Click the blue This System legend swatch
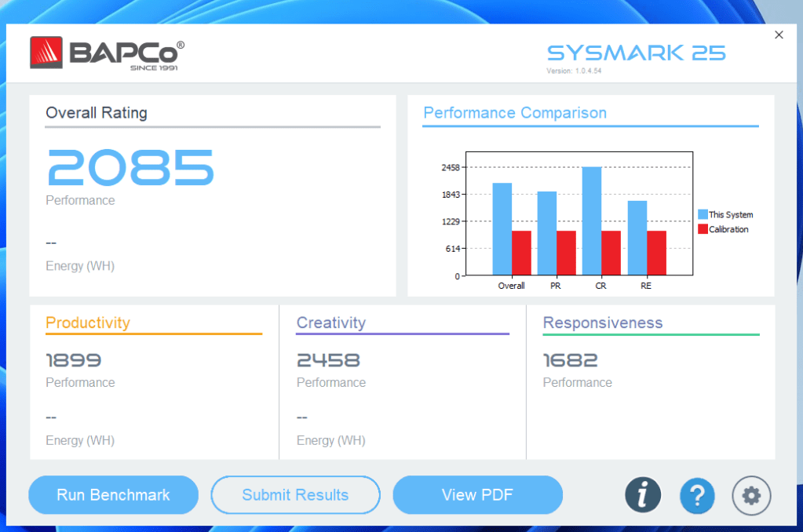The image size is (803, 532). (x=703, y=214)
